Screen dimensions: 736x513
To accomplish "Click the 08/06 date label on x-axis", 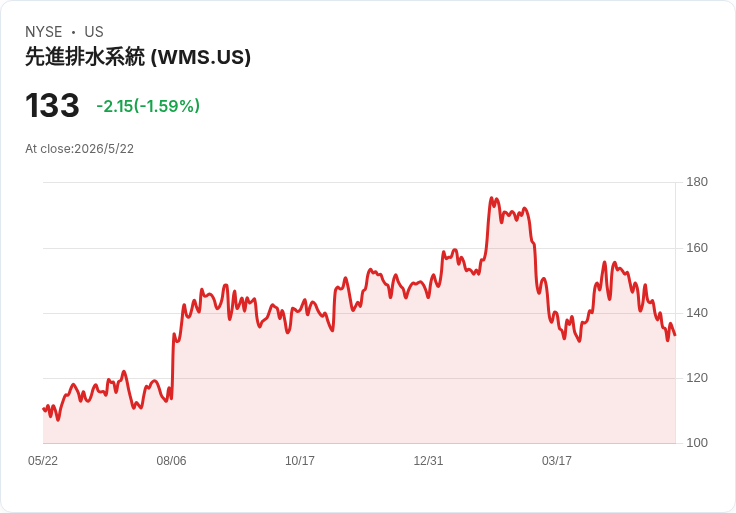I will pyautogui.click(x=171, y=461).
